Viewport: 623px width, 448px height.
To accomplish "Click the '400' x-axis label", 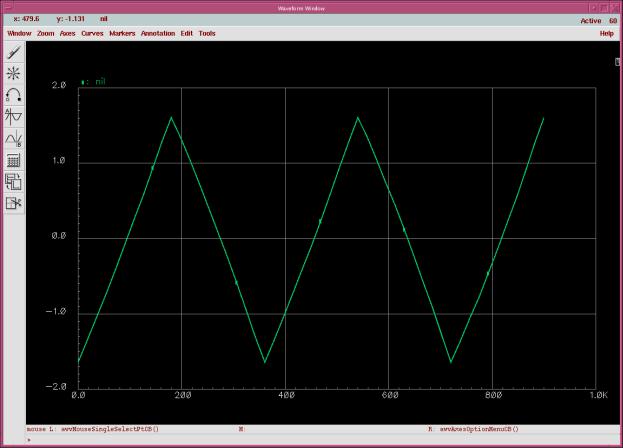I will (x=286, y=395).
